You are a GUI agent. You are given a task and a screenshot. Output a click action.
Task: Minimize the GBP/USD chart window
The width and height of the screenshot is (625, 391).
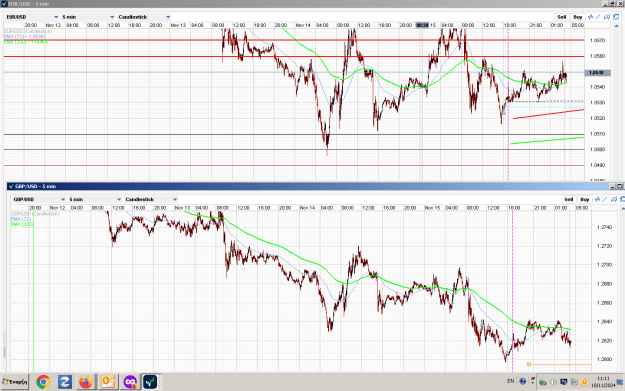click(x=612, y=186)
